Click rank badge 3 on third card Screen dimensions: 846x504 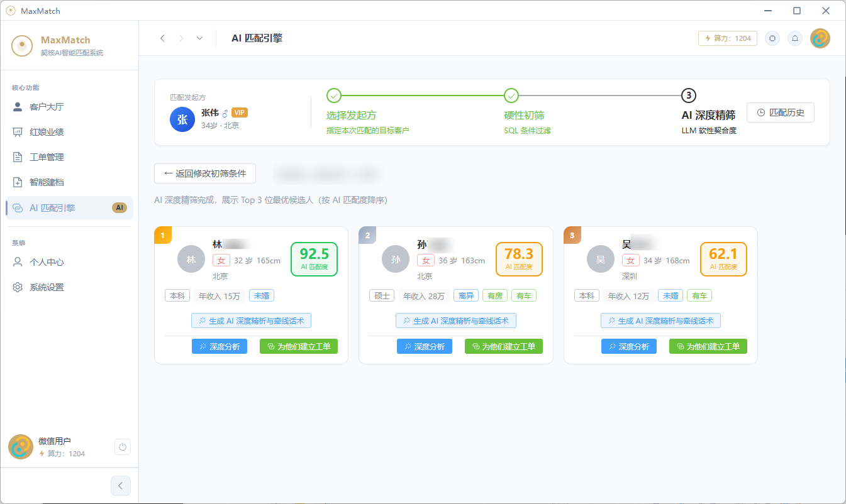[x=572, y=236]
